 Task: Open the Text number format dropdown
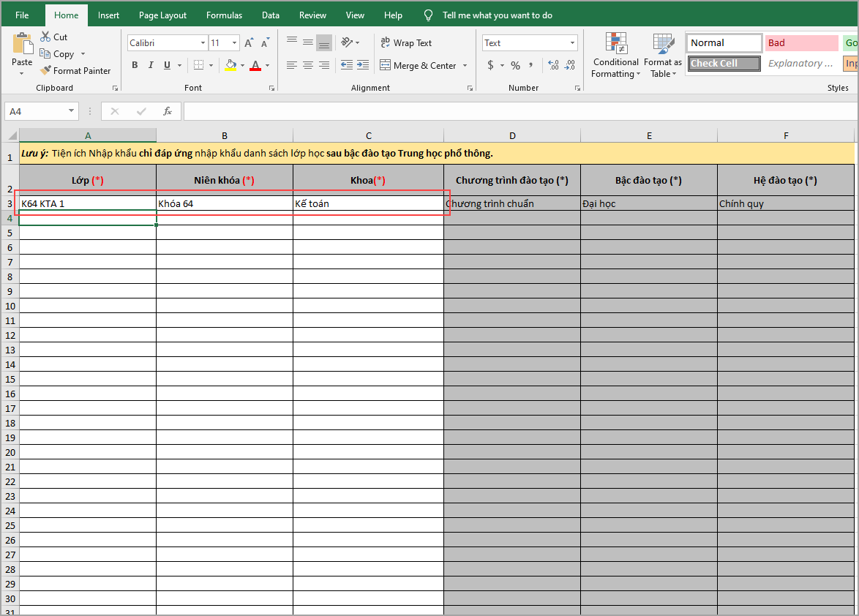point(572,42)
